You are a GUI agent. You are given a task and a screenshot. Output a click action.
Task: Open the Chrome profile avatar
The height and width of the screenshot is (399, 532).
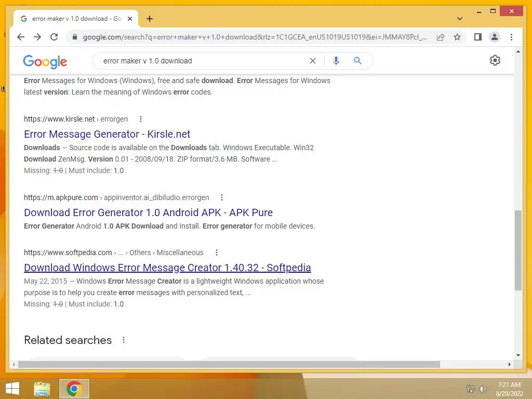point(495,37)
